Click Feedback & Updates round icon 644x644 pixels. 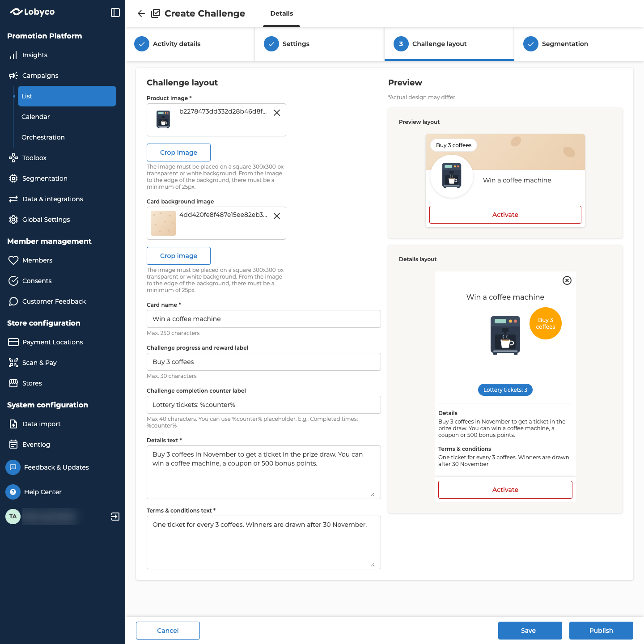(x=13, y=467)
